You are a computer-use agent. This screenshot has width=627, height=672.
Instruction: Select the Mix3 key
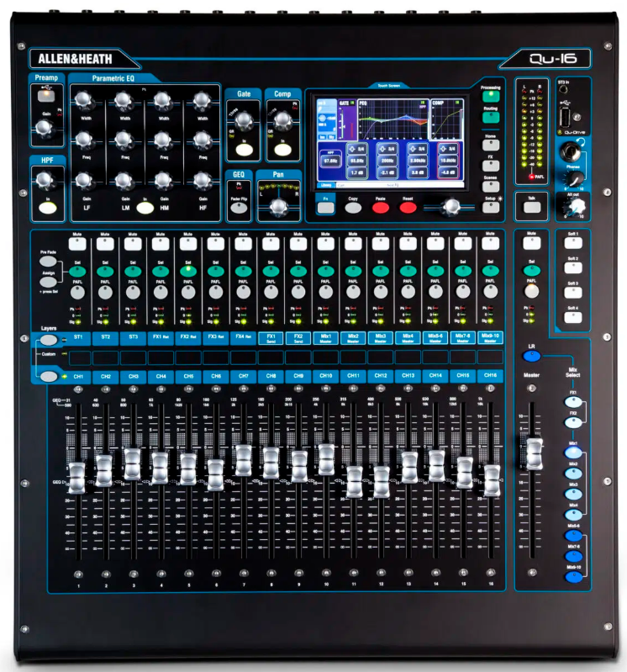click(573, 495)
